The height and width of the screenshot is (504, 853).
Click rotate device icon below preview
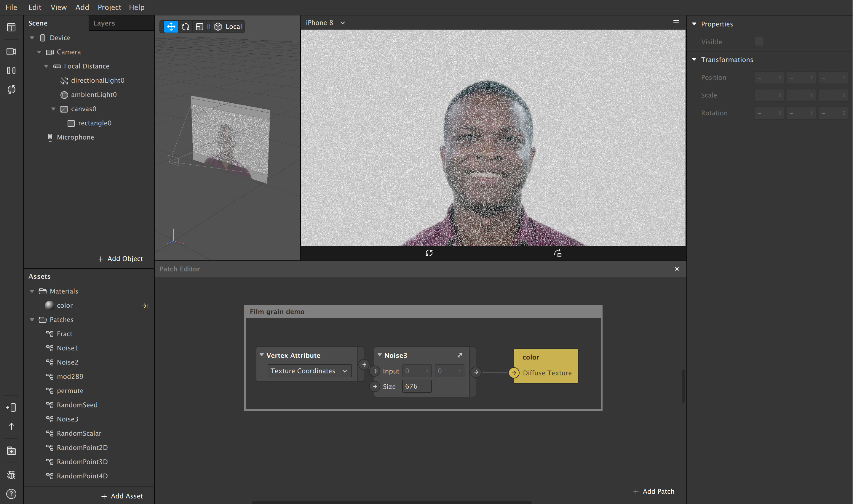pos(557,253)
